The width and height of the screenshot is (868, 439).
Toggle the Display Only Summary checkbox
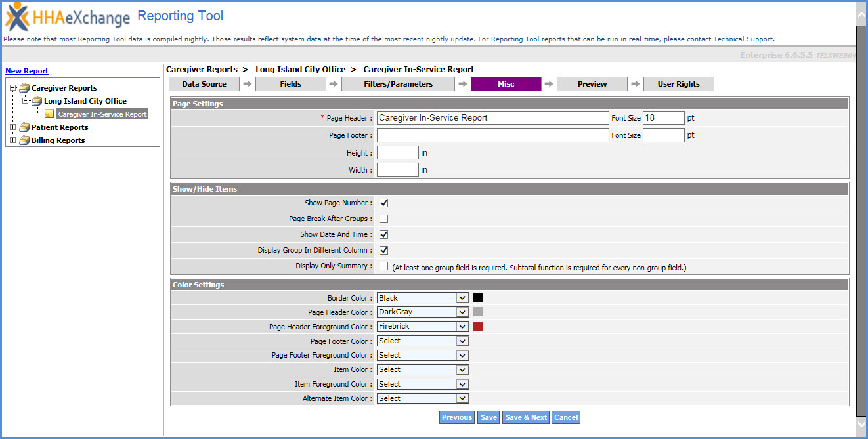383,266
